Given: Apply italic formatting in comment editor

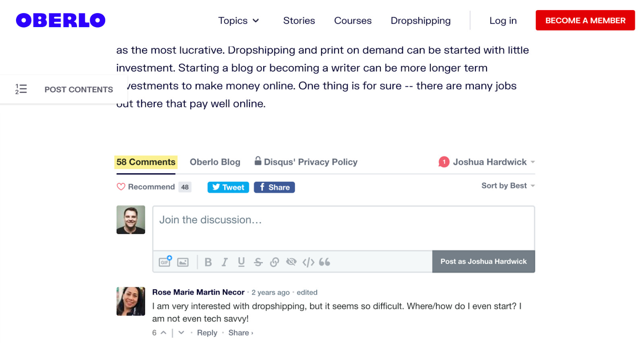Looking at the screenshot, I should 225,262.
